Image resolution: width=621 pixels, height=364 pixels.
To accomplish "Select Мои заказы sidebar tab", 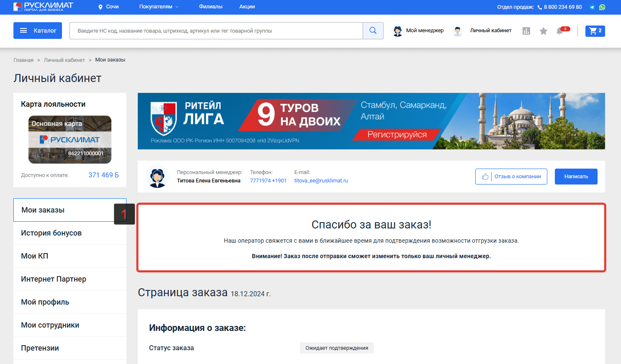I will click(x=70, y=210).
